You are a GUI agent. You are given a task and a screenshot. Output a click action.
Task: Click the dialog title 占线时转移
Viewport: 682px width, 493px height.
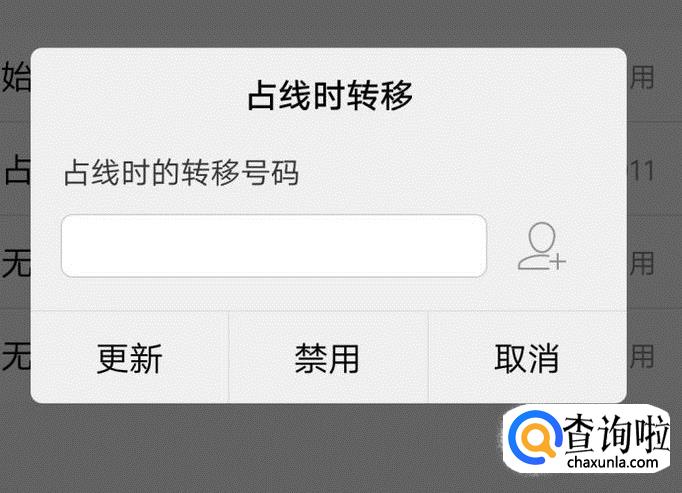coord(330,95)
